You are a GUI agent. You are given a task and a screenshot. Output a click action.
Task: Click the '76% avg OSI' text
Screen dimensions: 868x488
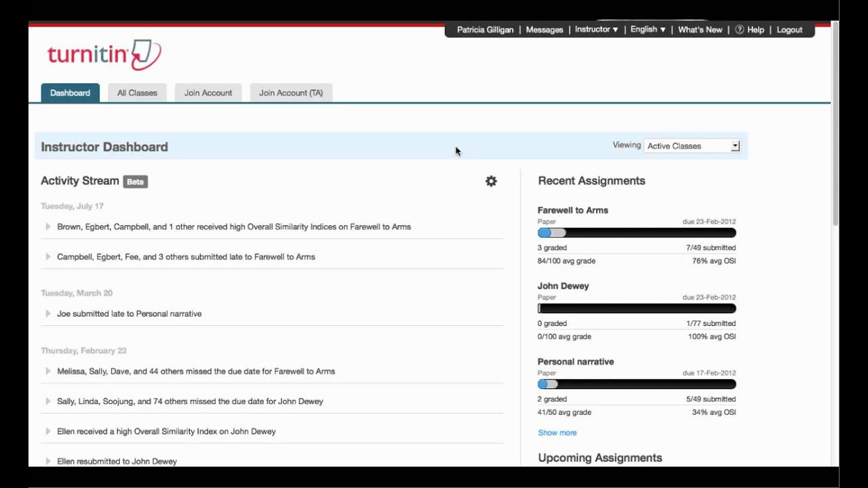tap(714, 261)
